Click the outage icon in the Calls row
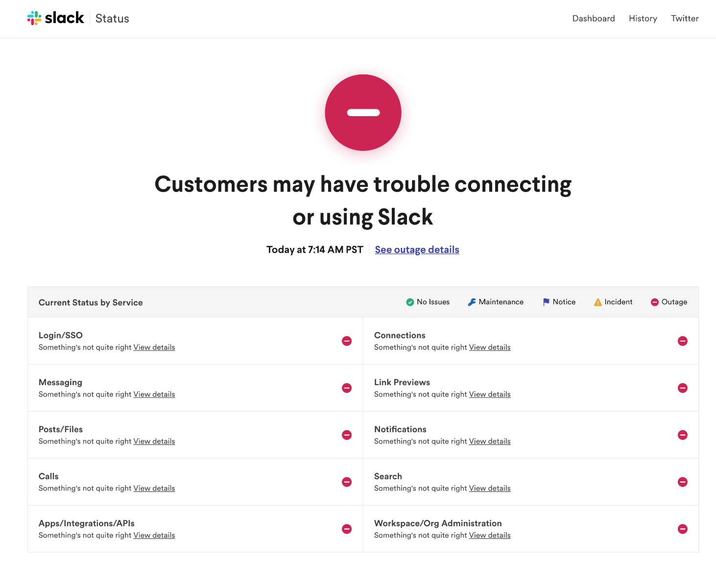 pyautogui.click(x=347, y=482)
